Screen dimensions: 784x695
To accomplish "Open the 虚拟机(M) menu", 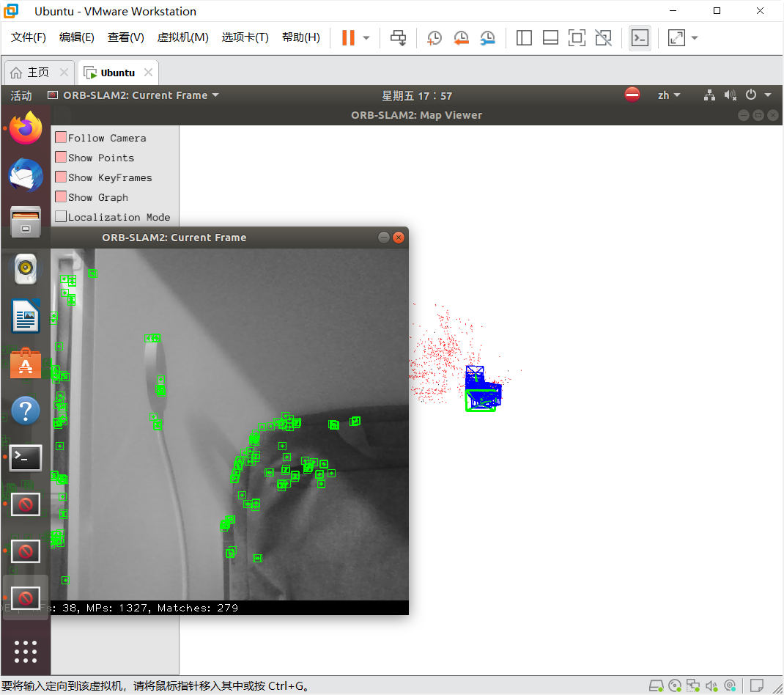I will tap(182, 37).
